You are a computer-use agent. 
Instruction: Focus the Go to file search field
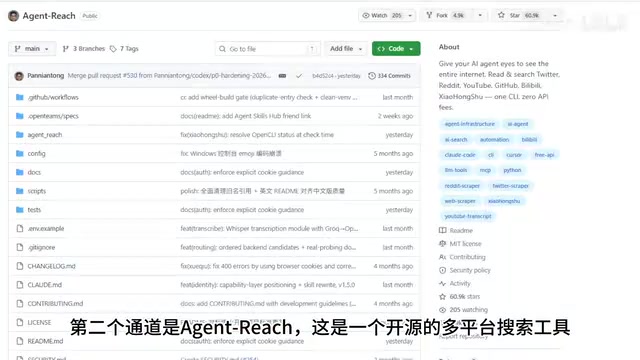[267, 49]
